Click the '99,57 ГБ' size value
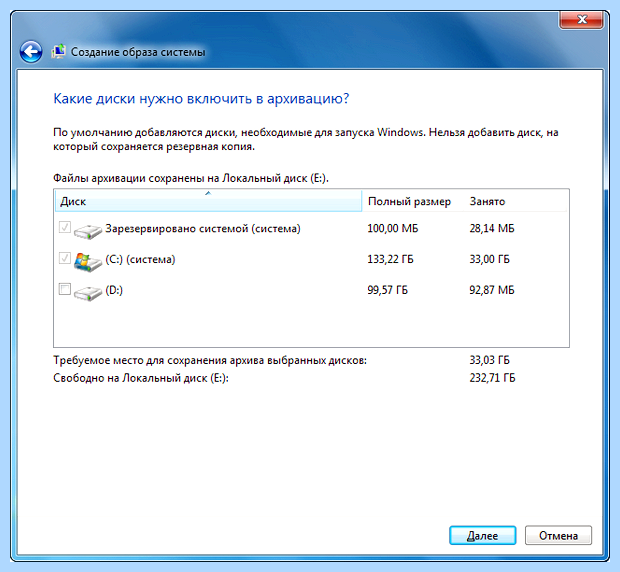This screenshot has width=620, height=572. point(387,290)
